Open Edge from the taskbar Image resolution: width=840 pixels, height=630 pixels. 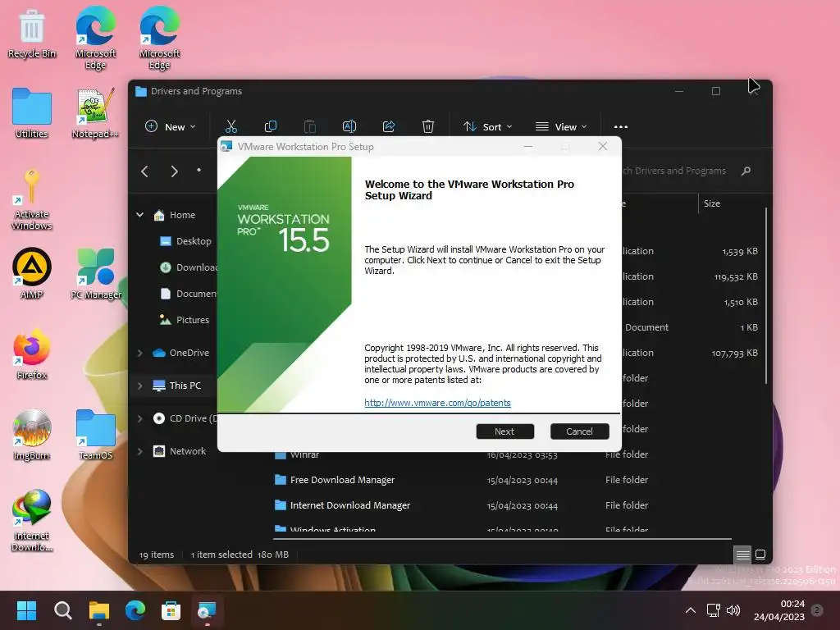(135, 610)
